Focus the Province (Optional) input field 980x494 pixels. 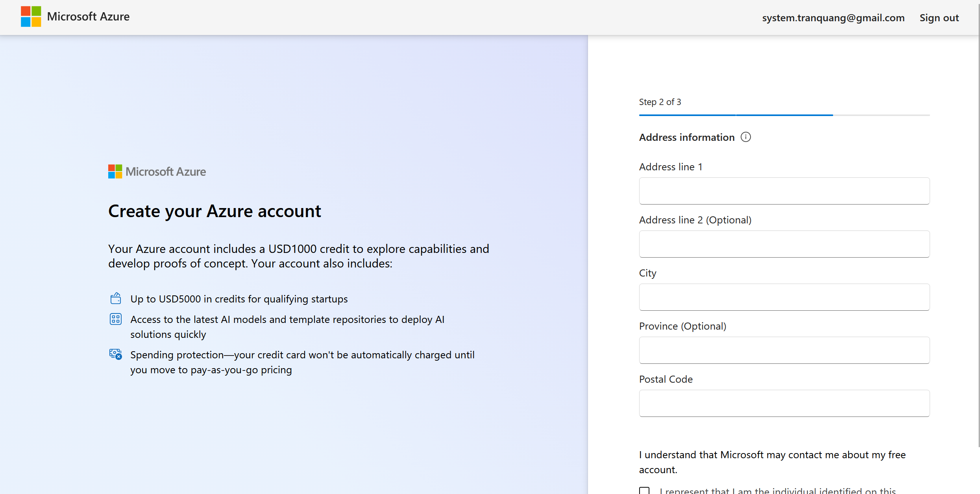[x=784, y=350]
